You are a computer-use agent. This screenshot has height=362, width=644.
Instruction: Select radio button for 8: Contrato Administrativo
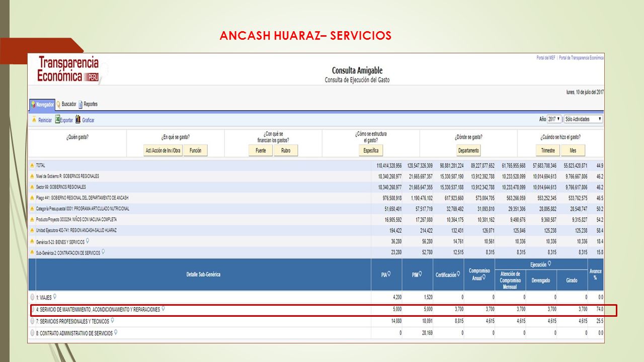tap(33, 333)
